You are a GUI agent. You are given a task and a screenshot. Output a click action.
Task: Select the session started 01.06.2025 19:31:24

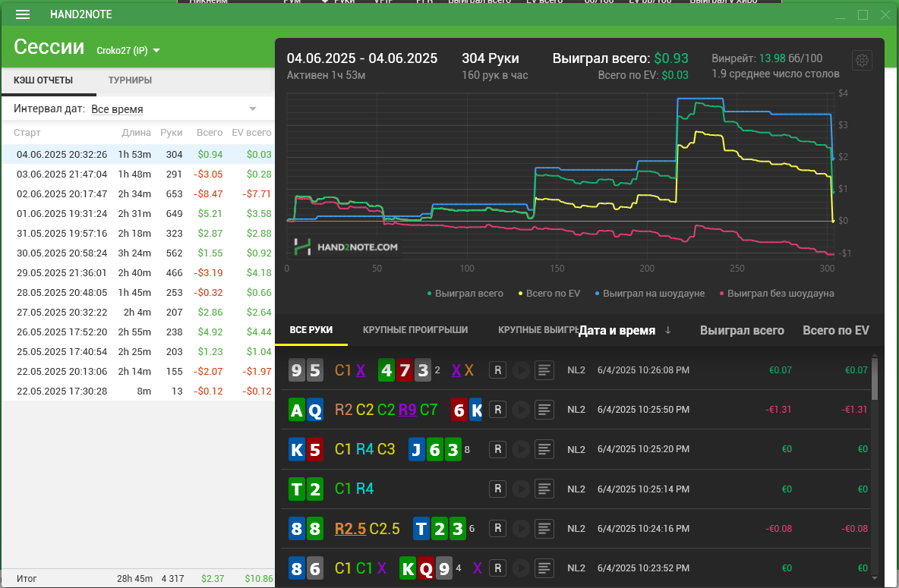coord(137,214)
